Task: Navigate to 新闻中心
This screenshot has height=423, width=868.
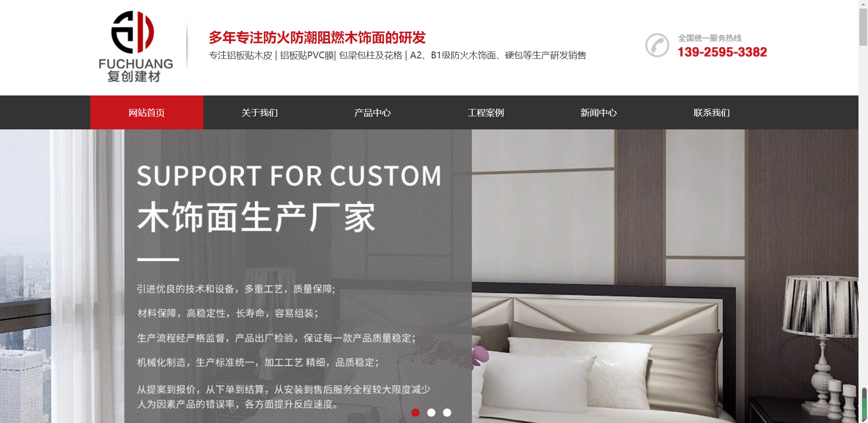Action: pyautogui.click(x=599, y=113)
